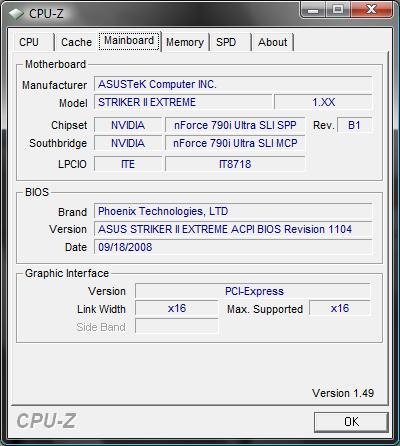Screen dimensions: 400x446
Task: Show the About tab
Action: tap(272, 42)
